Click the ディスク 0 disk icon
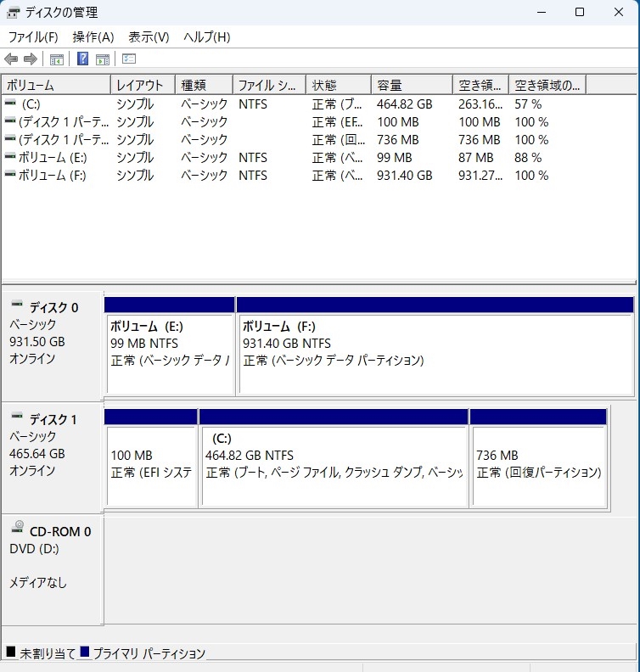The height and width of the screenshot is (672, 640). [17, 305]
